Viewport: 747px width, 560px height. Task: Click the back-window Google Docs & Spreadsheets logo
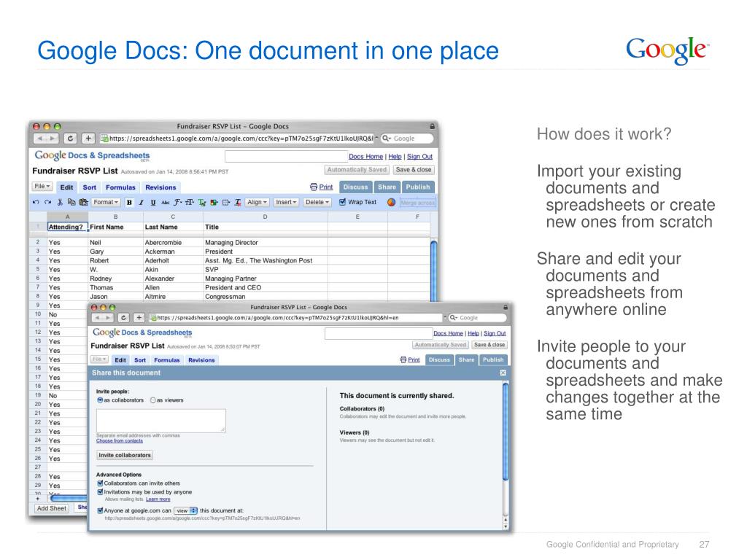(x=92, y=156)
